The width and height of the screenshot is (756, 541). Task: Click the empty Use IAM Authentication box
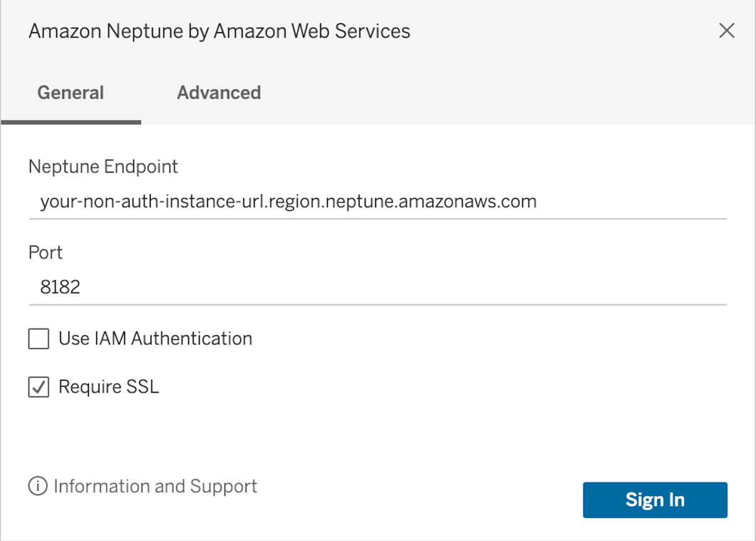pyautogui.click(x=38, y=339)
